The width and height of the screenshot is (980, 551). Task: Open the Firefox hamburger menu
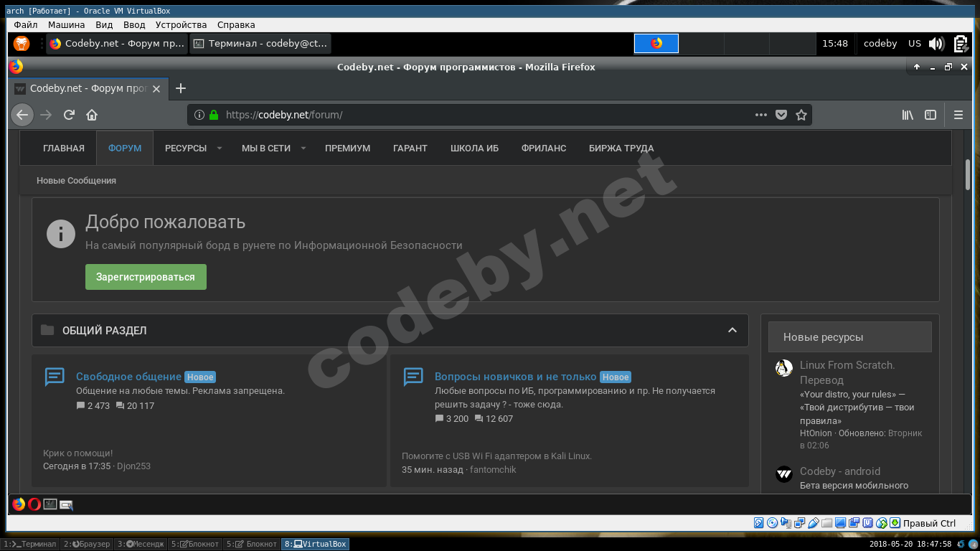(958, 115)
